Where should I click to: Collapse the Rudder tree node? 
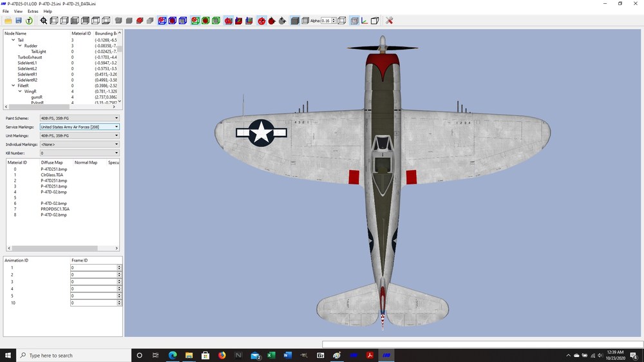(x=20, y=46)
